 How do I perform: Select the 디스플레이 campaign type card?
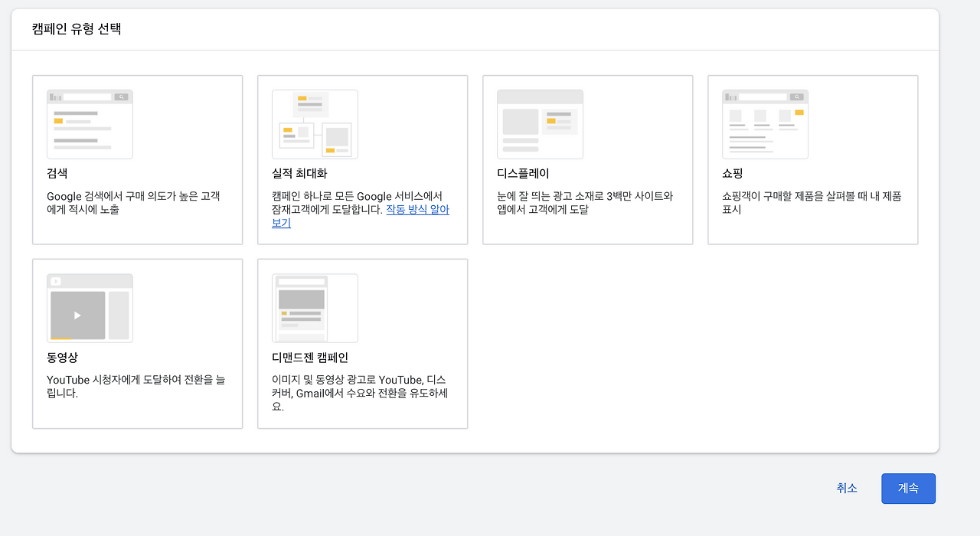tap(587, 159)
